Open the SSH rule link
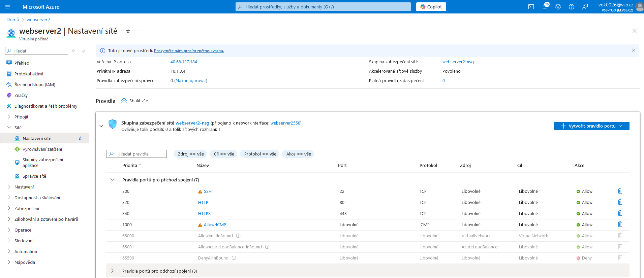The image size is (644, 278). pyautogui.click(x=208, y=192)
